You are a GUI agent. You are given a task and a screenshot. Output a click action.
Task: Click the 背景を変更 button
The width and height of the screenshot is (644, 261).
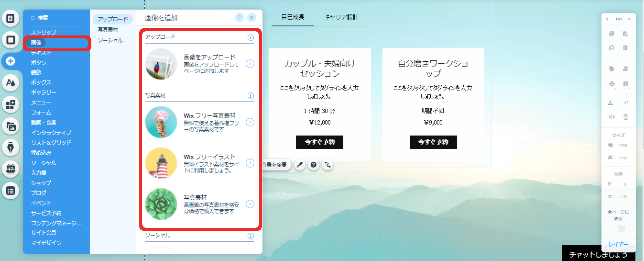[x=274, y=165]
